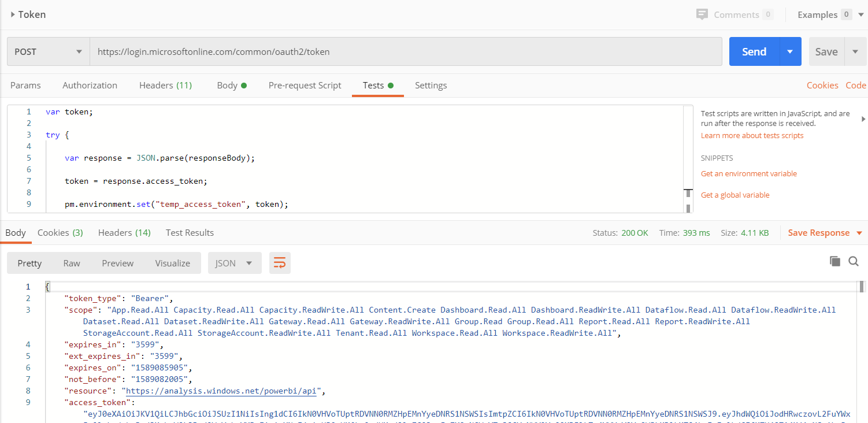Open the Learn more about tests scripts link
This screenshot has height=423, width=868.
(x=751, y=135)
